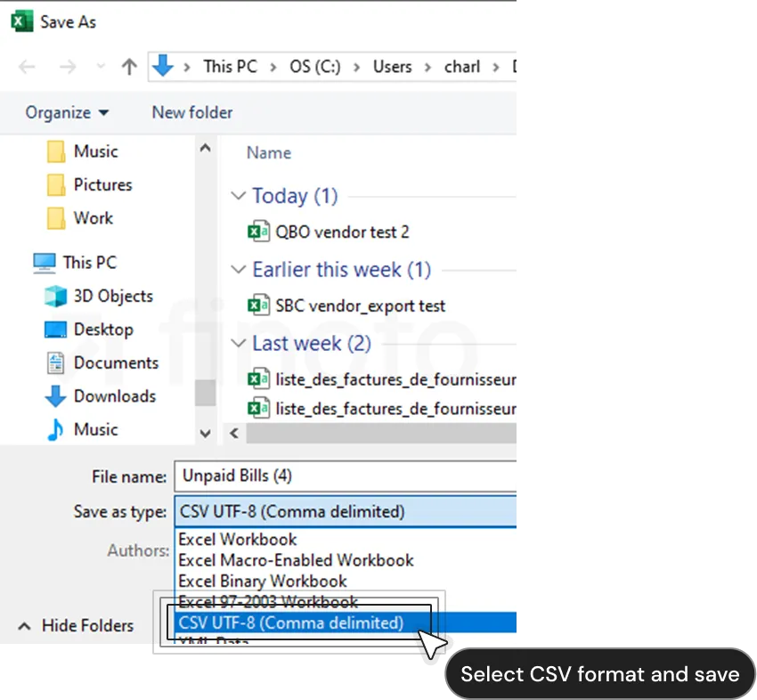This screenshot has height=700, width=757.
Task: Create a New folder
Action: 192,112
